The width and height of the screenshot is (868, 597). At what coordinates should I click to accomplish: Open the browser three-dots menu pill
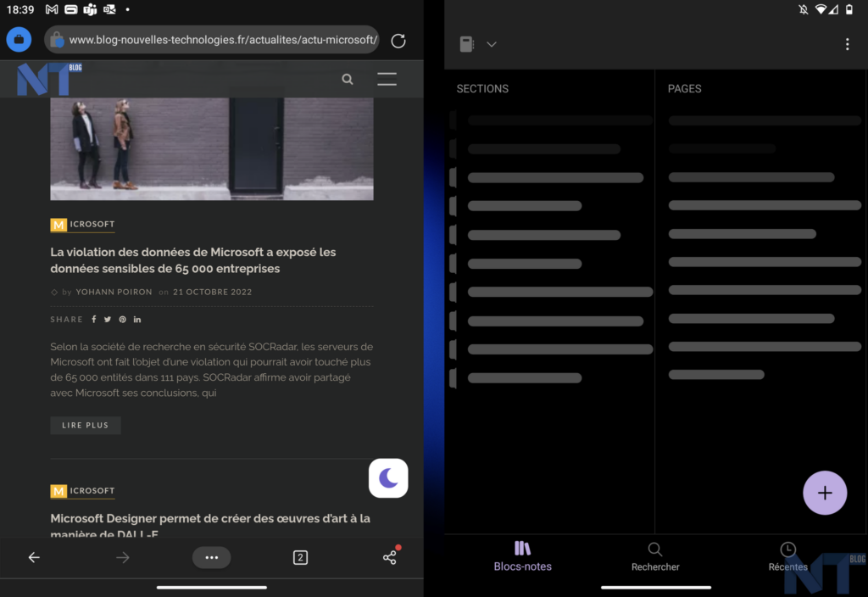(211, 557)
